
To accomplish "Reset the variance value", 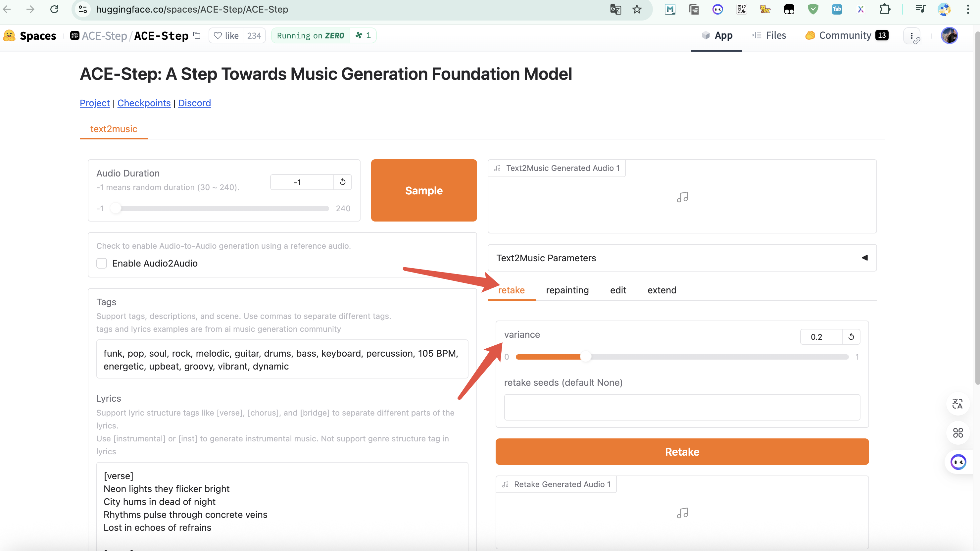I will point(851,337).
